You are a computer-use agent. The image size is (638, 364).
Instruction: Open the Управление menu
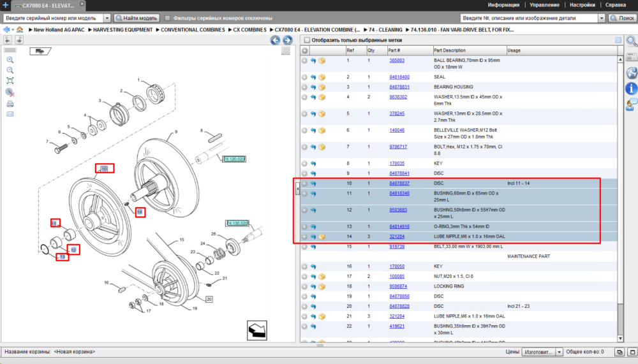tap(544, 5)
